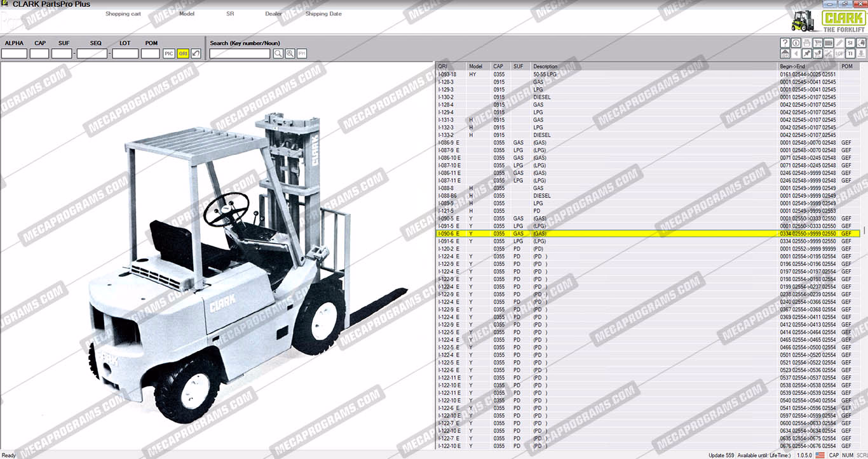Click NUM indicator in status bar
Screen dimensions: 868x459
tap(848, 455)
